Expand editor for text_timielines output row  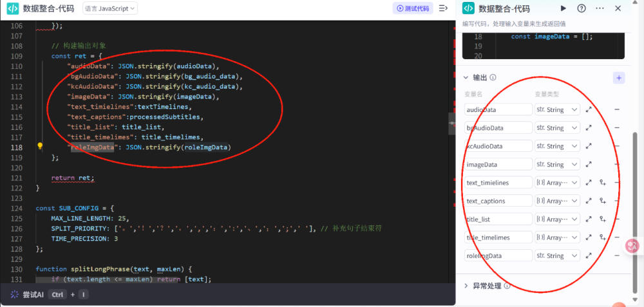589,183
